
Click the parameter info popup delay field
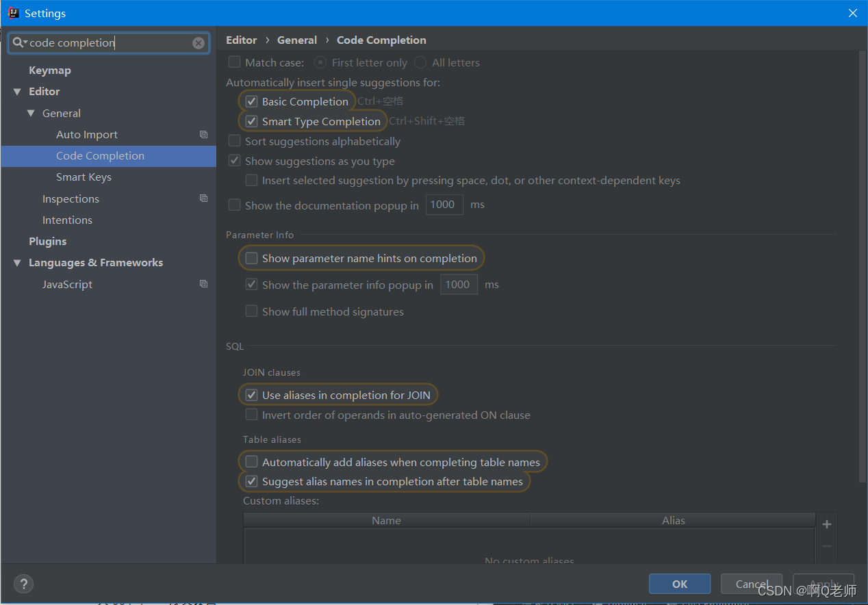pyautogui.click(x=459, y=285)
